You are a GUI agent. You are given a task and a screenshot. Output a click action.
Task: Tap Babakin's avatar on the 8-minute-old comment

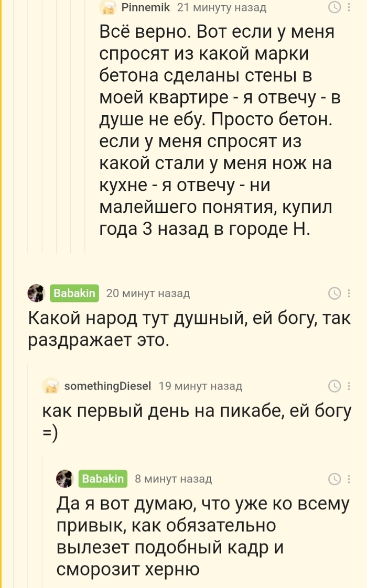[64, 478]
